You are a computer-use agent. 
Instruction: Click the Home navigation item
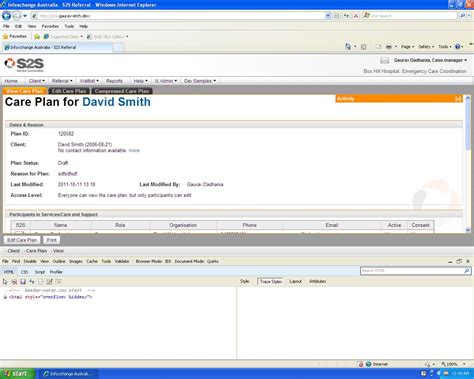[11, 81]
